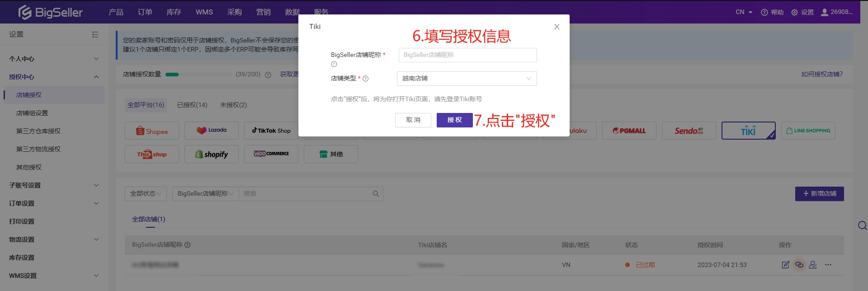Switch to the 已授权(14) tab
This screenshot has height=291, width=868.
pos(192,105)
